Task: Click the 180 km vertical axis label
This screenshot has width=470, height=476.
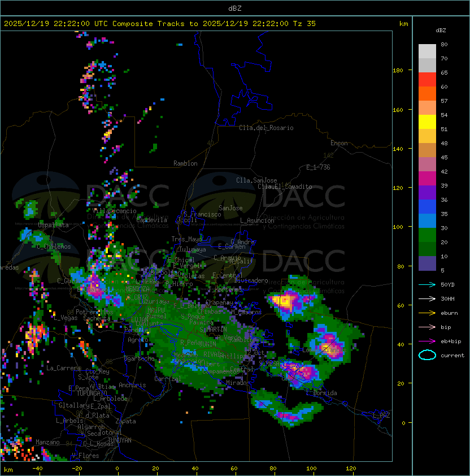Action: tap(398, 71)
